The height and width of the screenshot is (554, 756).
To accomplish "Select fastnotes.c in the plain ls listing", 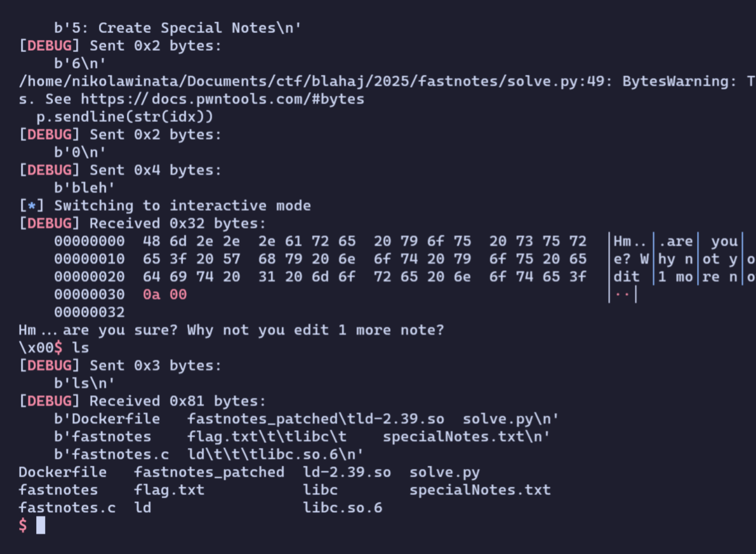I will point(67,508).
